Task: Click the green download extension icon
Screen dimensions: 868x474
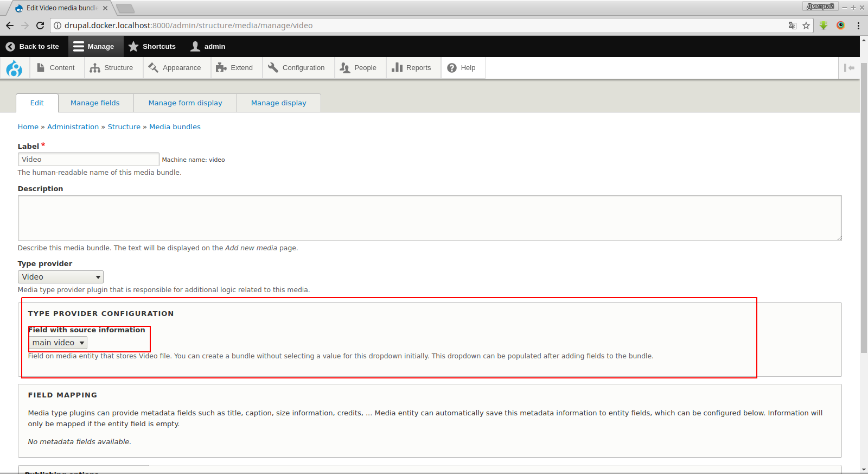Action: (824, 26)
